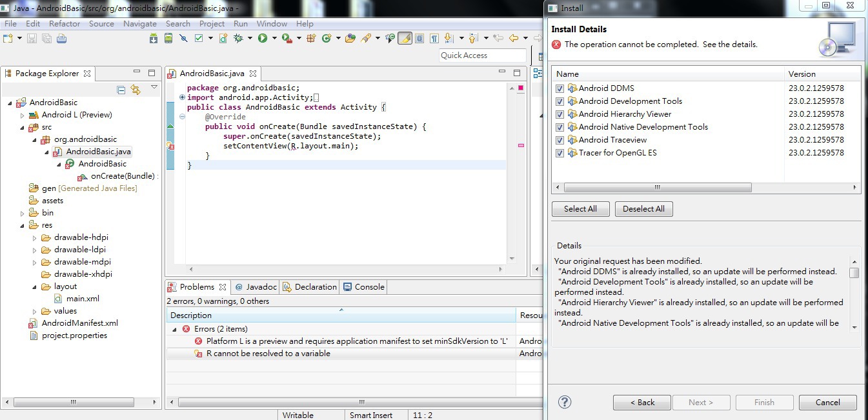
Task: Expand the drawable-hdpi folder
Action: 35,237
